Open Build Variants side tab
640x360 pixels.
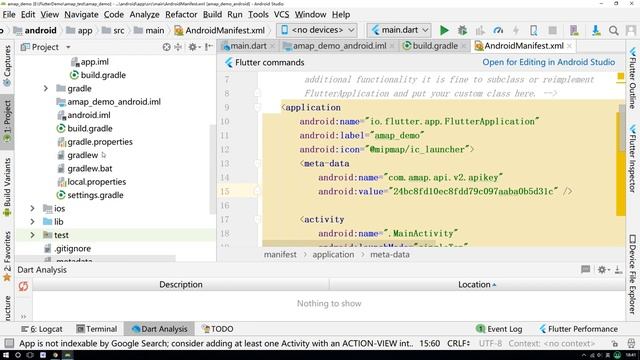(7, 187)
